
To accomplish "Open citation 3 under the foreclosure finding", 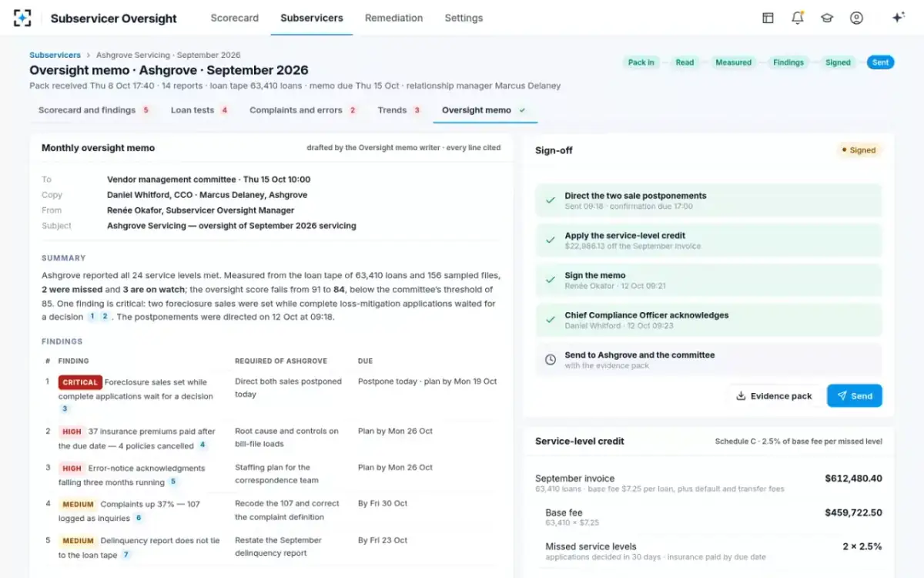I will [65, 409].
